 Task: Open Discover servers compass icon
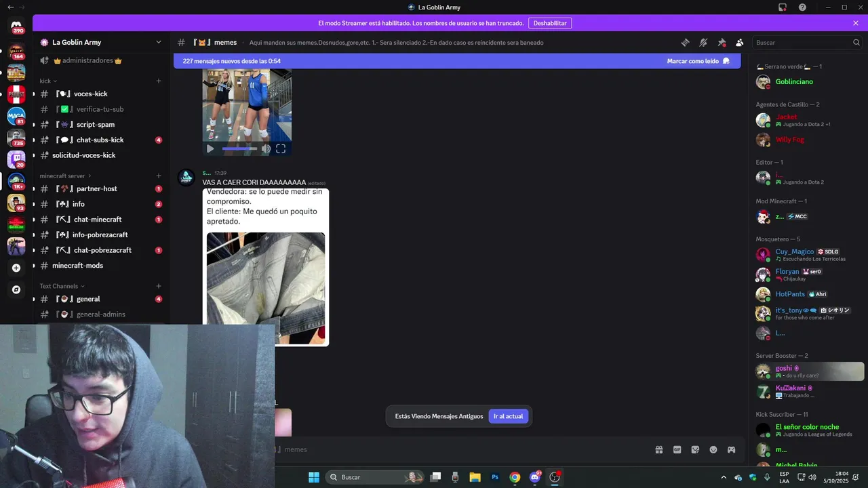point(16,289)
